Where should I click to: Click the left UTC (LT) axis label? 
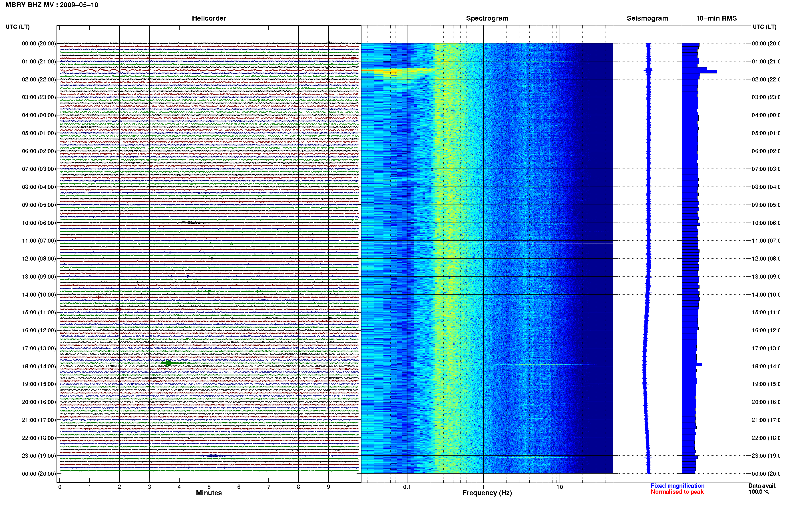pyautogui.click(x=17, y=27)
